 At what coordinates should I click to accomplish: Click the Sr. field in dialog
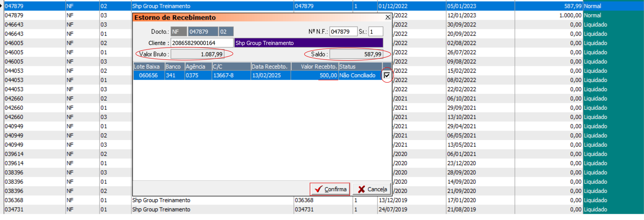click(375, 31)
